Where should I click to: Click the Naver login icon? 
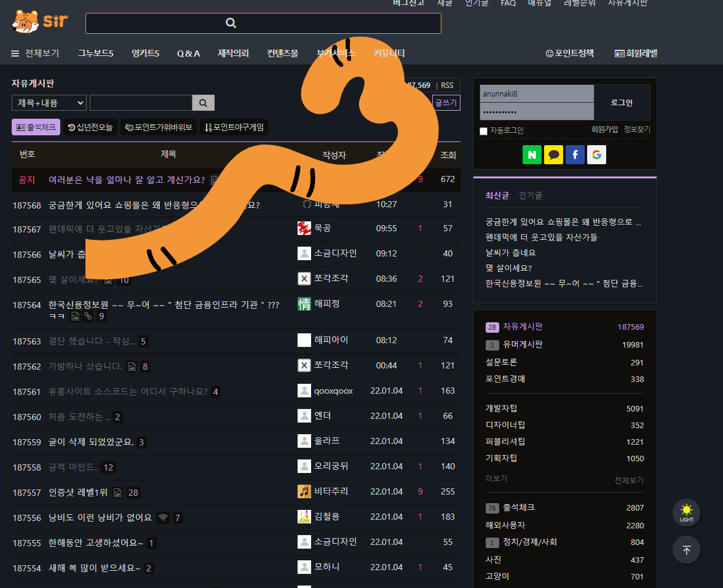pos(532,155)
